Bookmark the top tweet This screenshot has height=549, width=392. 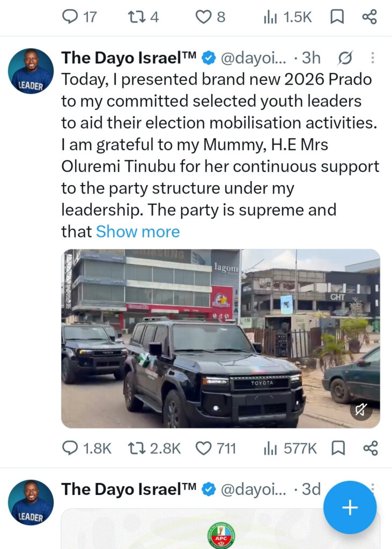tap(337, 17)
